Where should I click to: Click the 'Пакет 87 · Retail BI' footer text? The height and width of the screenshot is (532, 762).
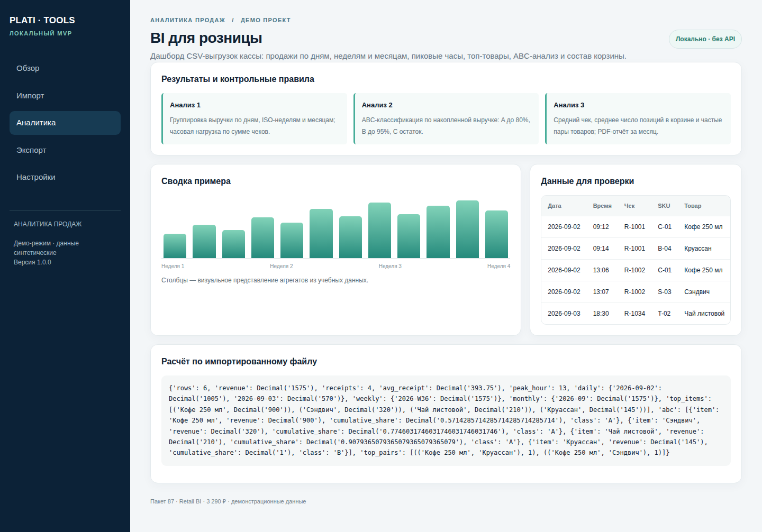[176, 501]
